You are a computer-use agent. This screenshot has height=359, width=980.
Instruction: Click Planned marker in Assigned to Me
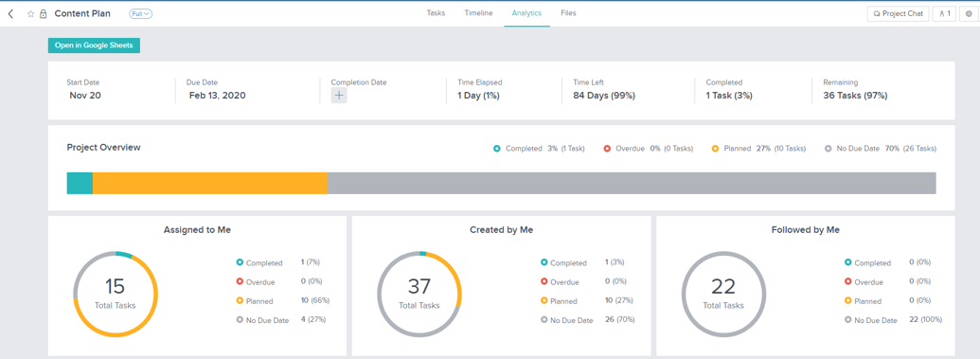240,301
